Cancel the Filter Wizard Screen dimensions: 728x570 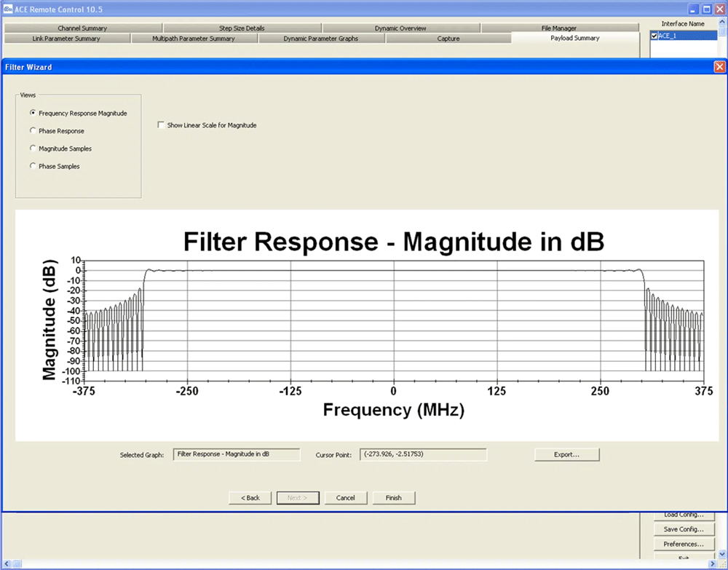(346, 498)
